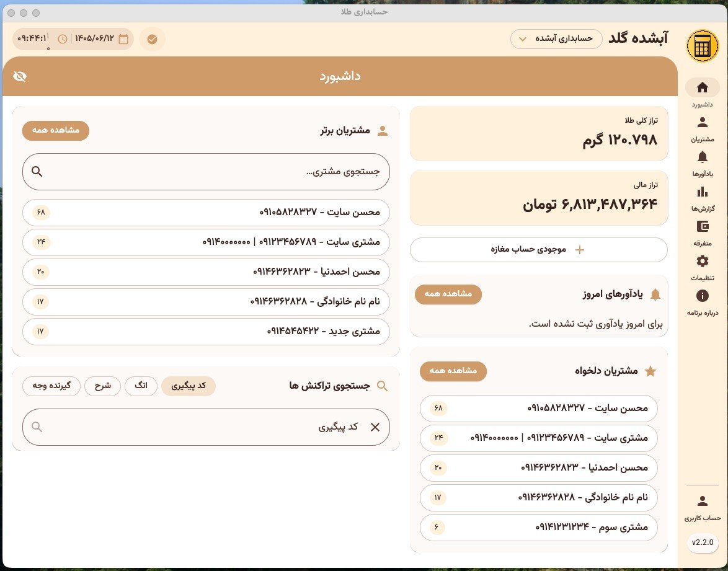Open the داشبورد home icon in sidebar
The image size is (728, 571).
click(703, 88)
